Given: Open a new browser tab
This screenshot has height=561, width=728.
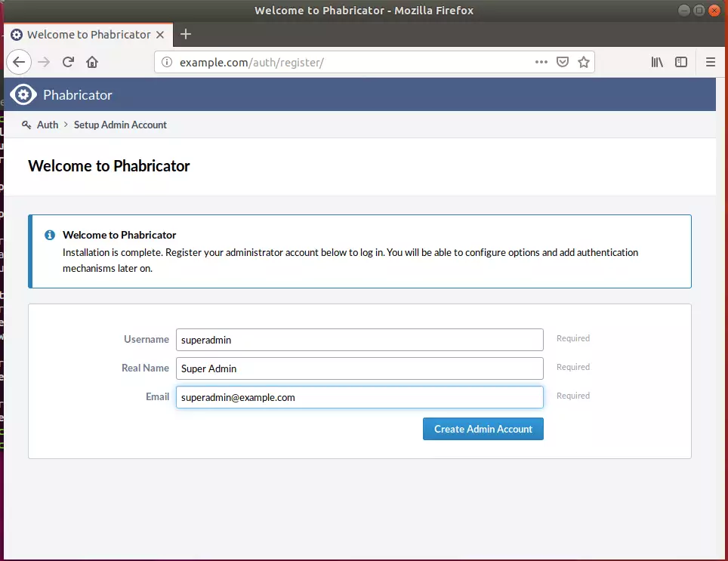Looking at the screenshot, I should 186,34.
